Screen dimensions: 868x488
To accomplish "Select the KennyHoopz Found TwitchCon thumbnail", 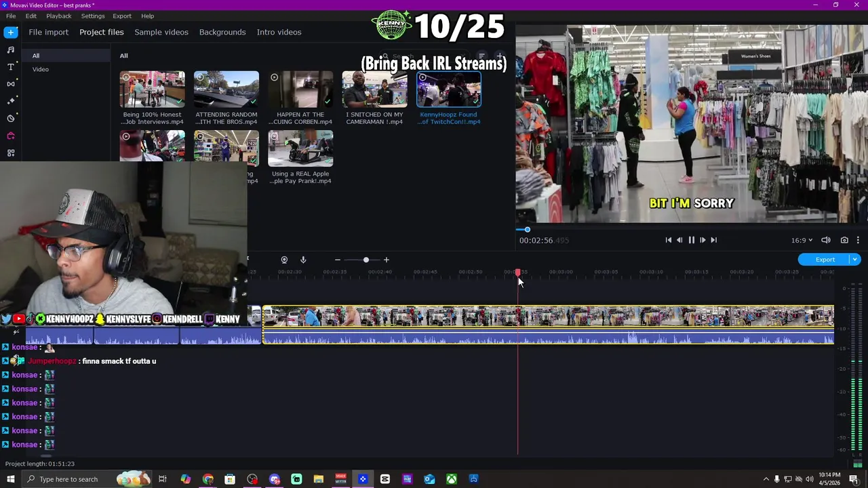I will [x=449, y=89].
